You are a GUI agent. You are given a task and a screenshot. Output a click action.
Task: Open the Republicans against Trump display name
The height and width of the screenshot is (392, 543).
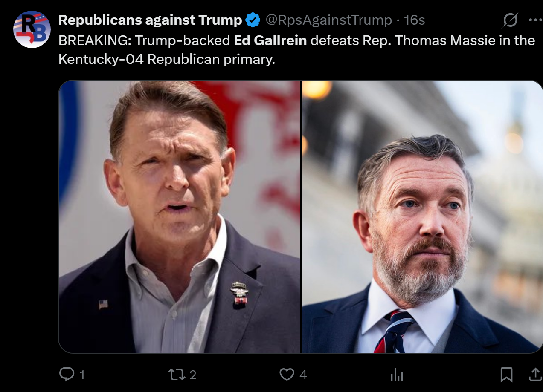coord(150,20)
